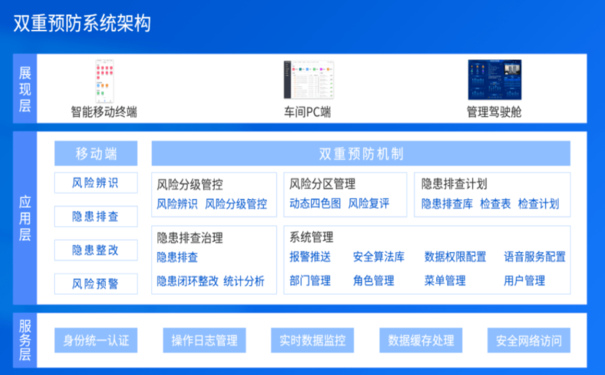Click the 应用层 side tab

[25, 218]
